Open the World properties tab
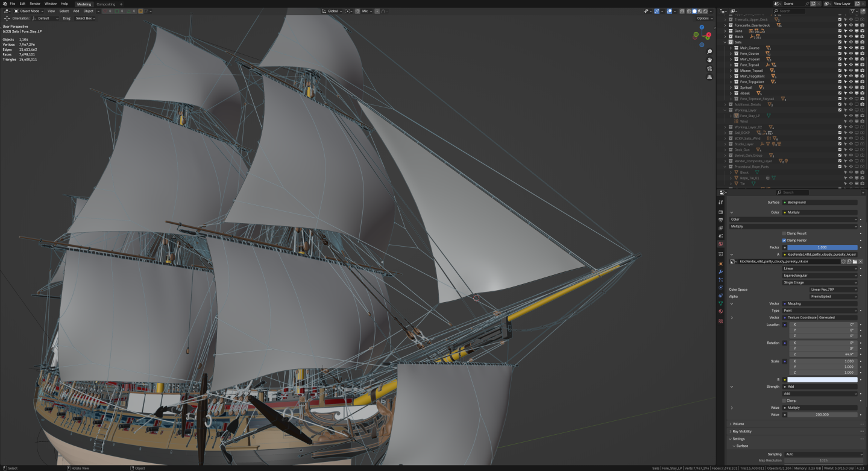 pos(720,244)
